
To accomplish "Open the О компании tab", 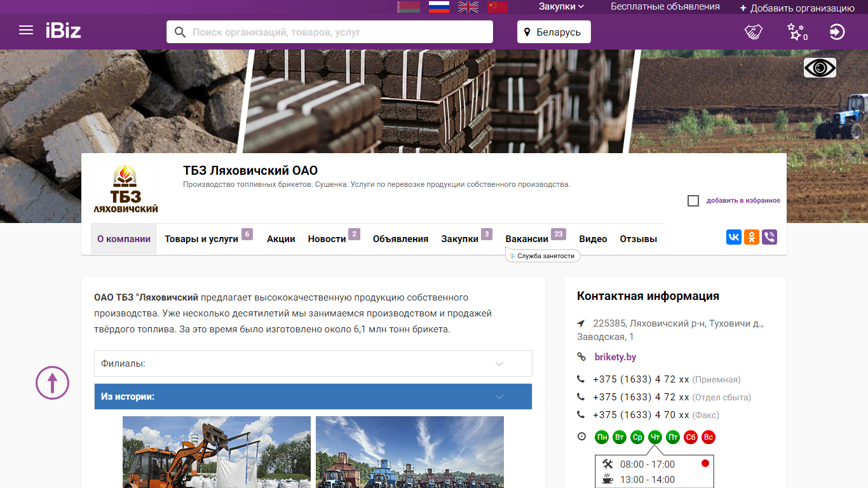I will pos(124,239).
